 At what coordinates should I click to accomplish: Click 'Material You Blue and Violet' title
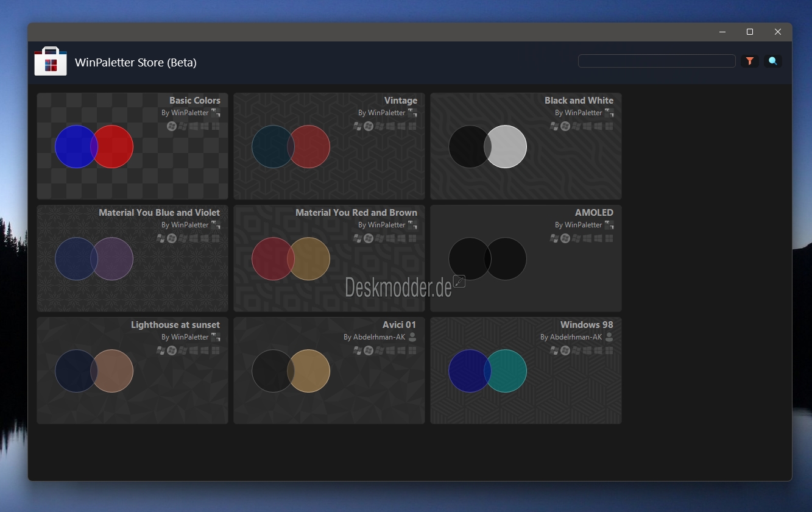click(159, 213)
